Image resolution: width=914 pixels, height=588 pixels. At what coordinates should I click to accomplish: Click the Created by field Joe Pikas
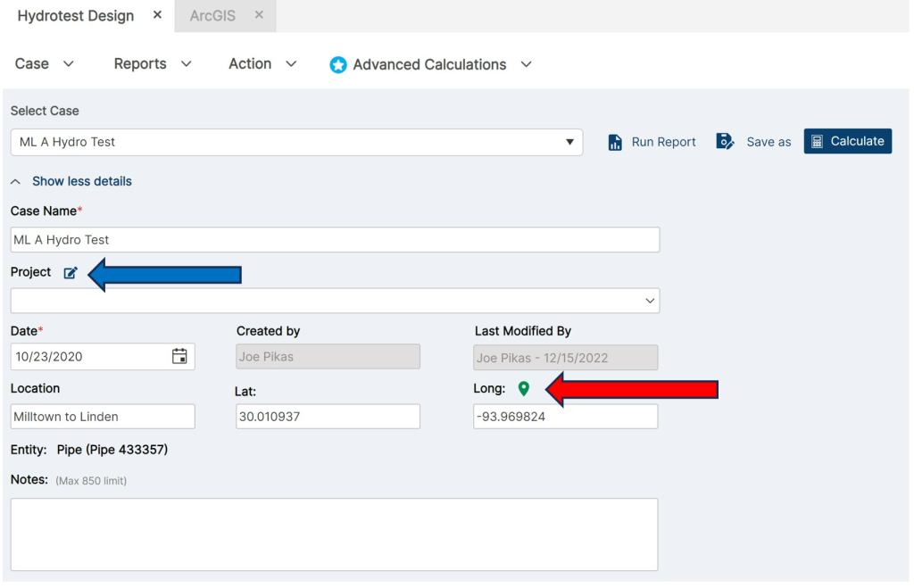coord(328,357)
